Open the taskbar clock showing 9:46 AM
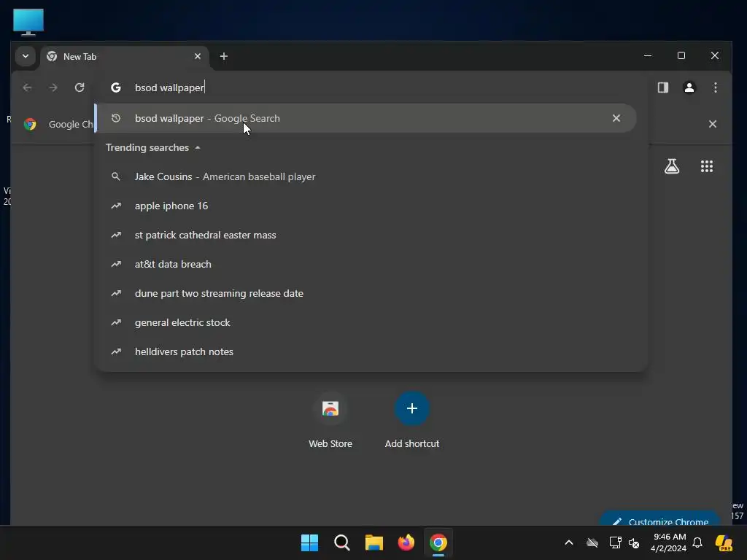747x560 pixels. [668, 542]
